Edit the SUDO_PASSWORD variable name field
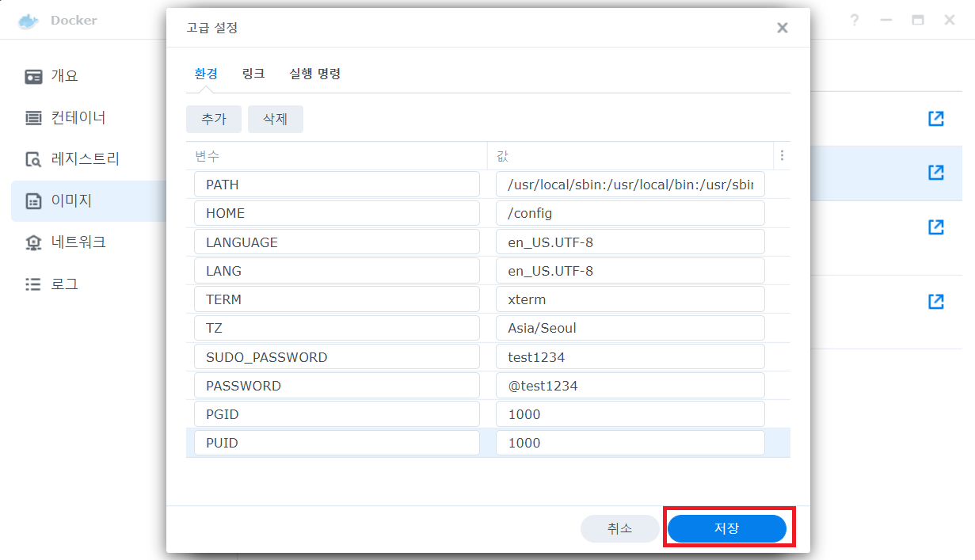Screen dimensions: 975x560 coord(337,357)
